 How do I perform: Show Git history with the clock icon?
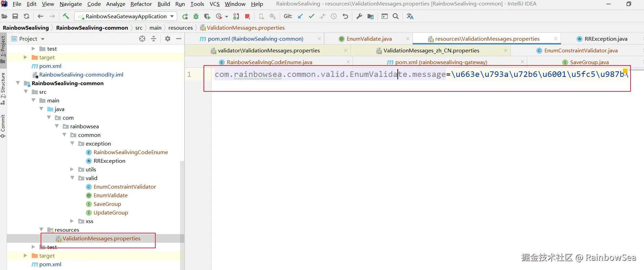(x=334, y=16)
